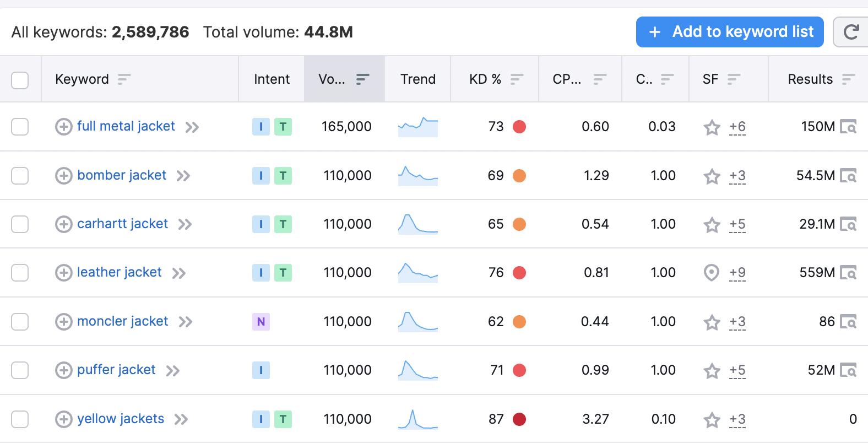The width and height of the screenshot is (868, 443).
Task: View SERP icon for moncler jacket
Action: (848, 322)
